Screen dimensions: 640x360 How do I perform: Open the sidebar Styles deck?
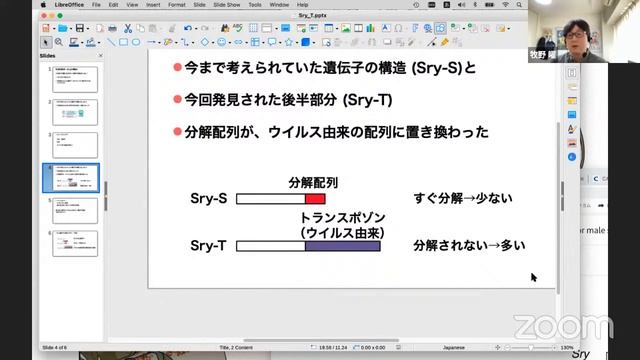[x=572, y=129]
